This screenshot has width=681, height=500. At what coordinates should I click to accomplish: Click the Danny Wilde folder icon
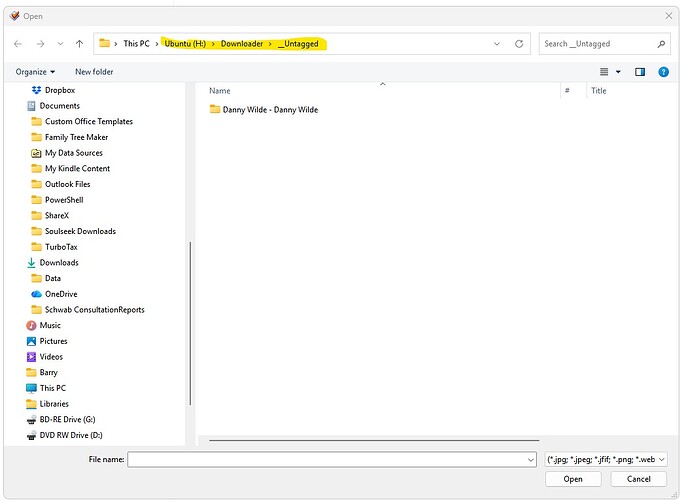coord(215,109)
